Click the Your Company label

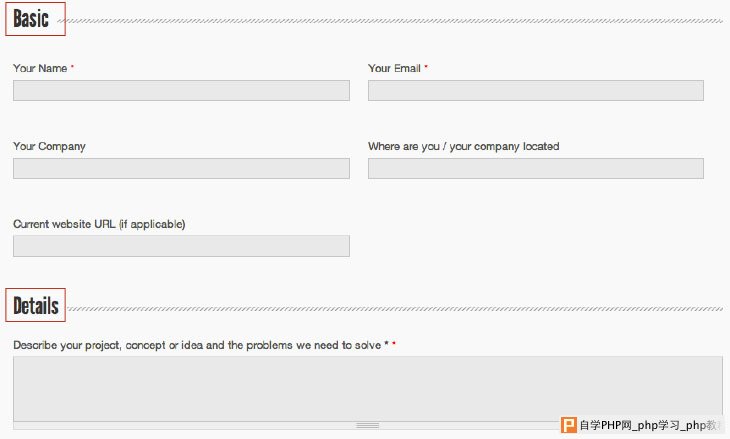click(x=49, y=146)
